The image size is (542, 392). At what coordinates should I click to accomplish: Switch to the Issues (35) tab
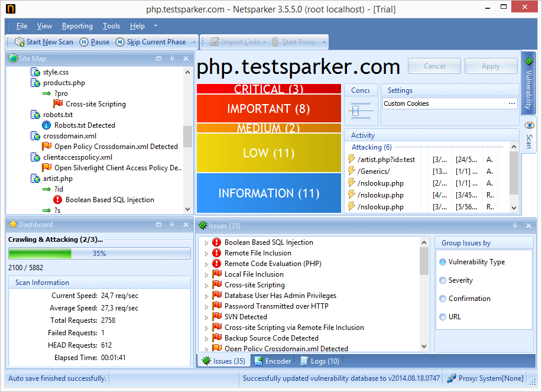[223, 361]
